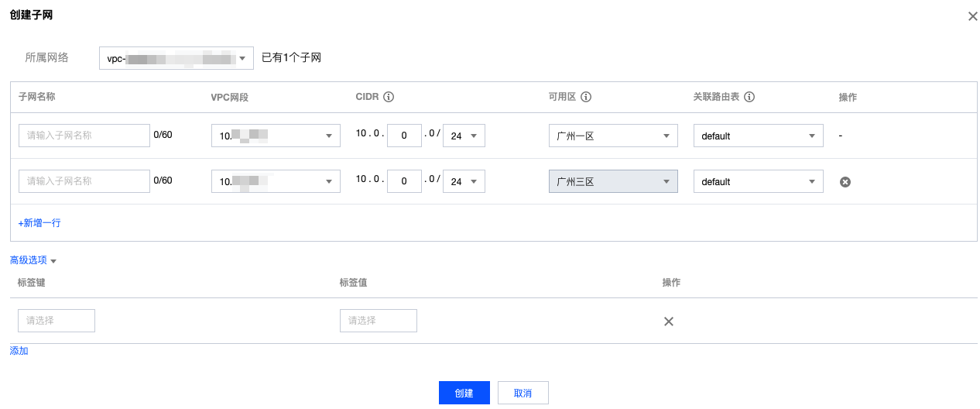980x409 pixels.
Task: Open second row default route table dropdown
Action: click(758, 181)
